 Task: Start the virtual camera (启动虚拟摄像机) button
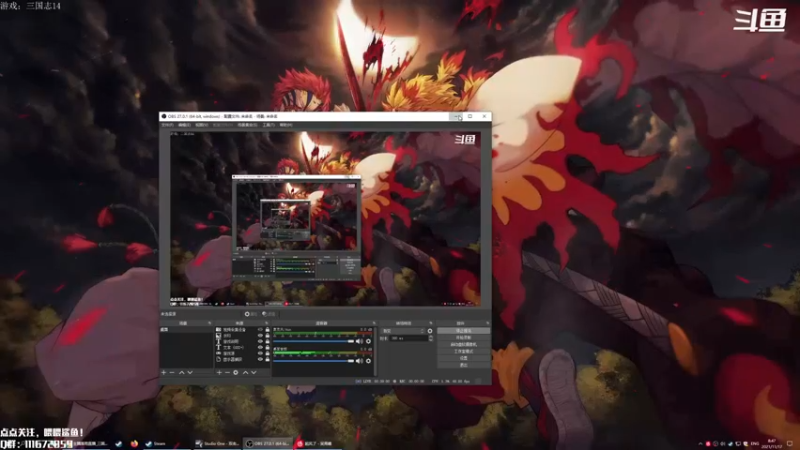coord(464,344)
